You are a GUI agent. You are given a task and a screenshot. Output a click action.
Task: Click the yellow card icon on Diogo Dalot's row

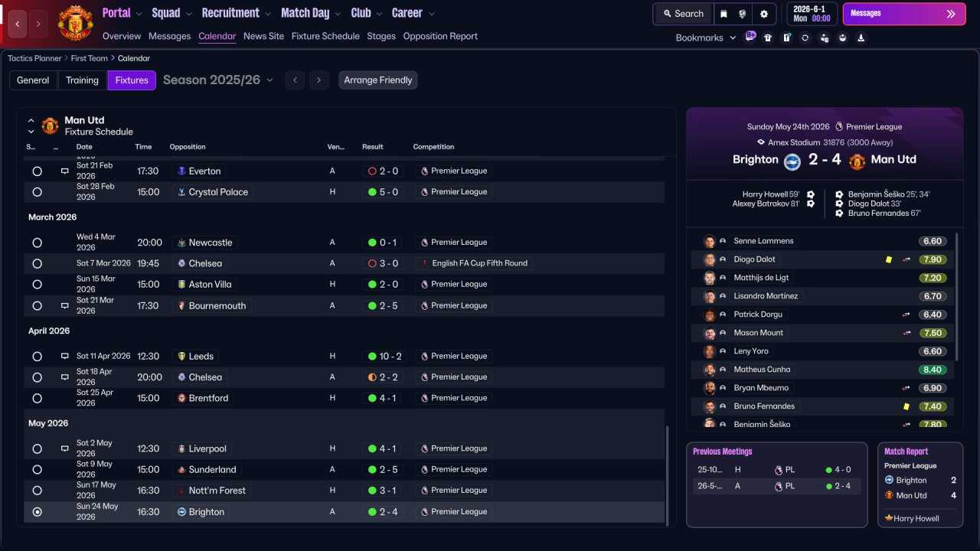(x=888, y=259)
